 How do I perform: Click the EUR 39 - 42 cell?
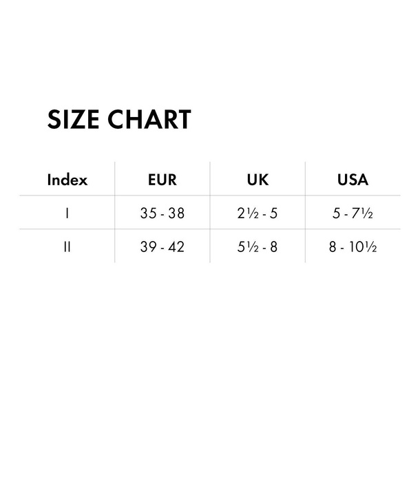pos(162,247)
